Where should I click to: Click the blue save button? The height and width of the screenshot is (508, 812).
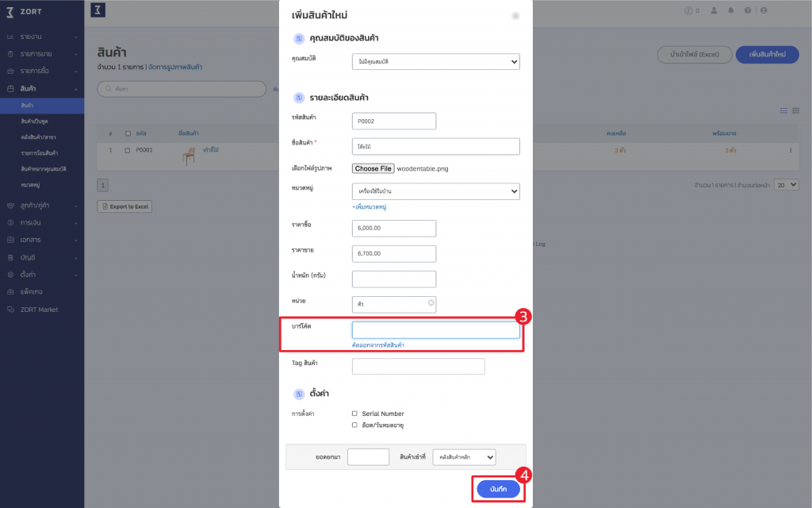tap(498, 489)
